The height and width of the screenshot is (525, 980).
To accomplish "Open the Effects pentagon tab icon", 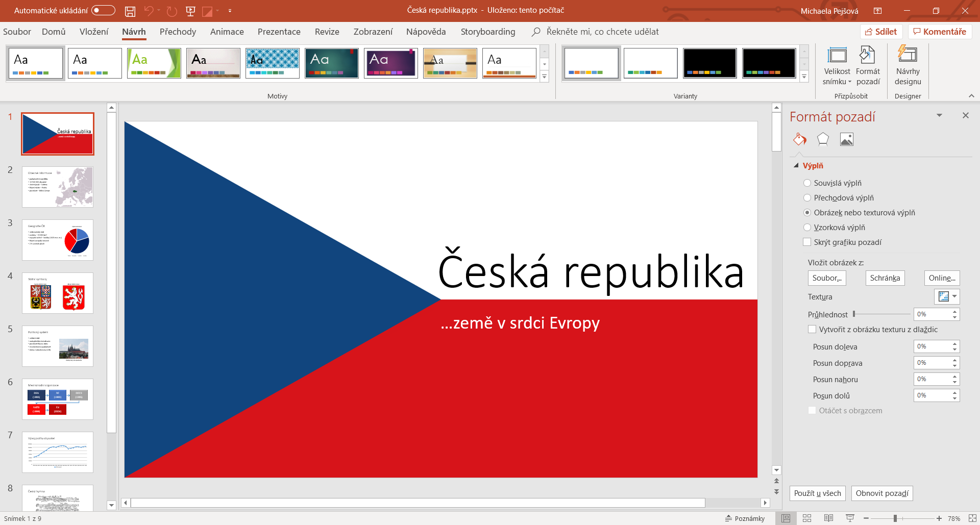I will pyautogui.click(x=822, y=139).
